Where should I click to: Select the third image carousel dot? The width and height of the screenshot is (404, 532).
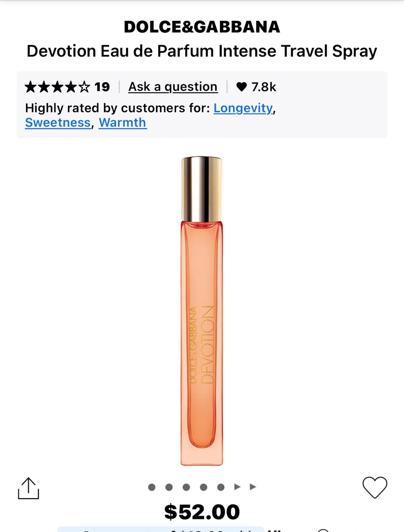pyautogui.click(x=186, y=487)
